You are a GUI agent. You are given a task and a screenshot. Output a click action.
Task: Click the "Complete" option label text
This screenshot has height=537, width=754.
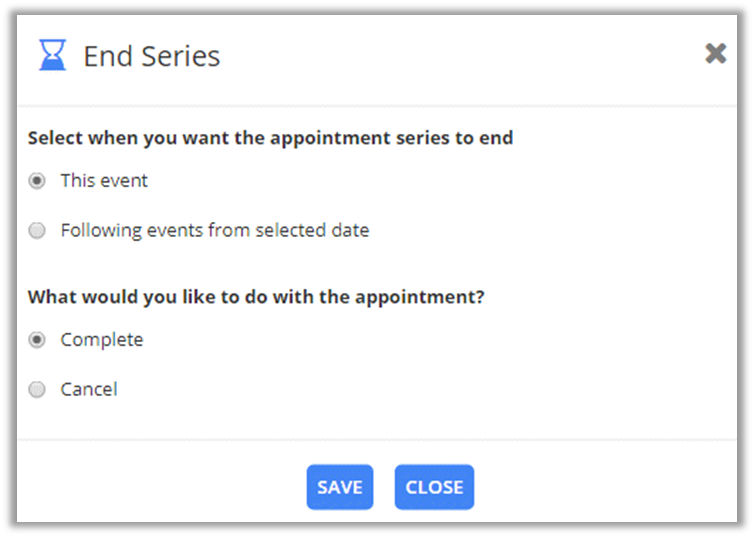(101, 340)
